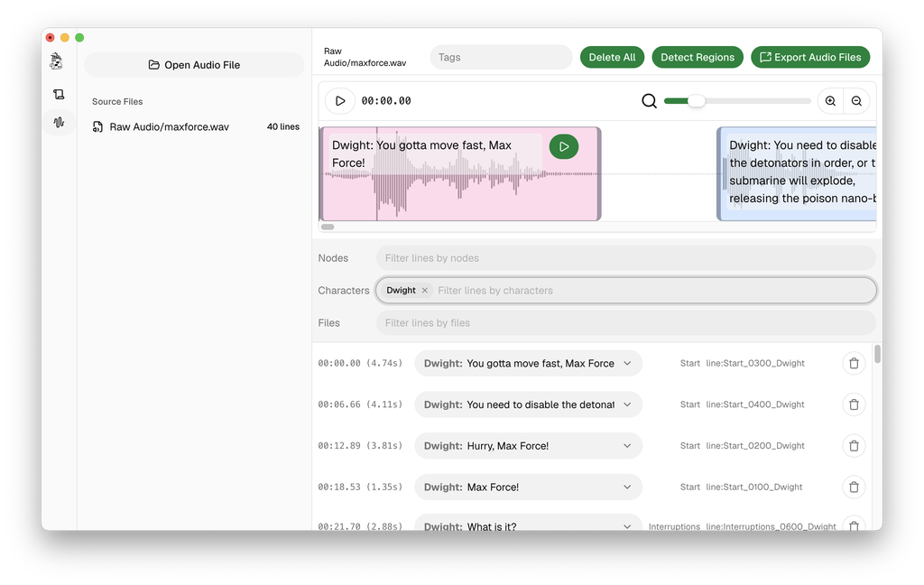Open the app logo icon in sidebar
924x585 pixels.
[x=57, y=60]
